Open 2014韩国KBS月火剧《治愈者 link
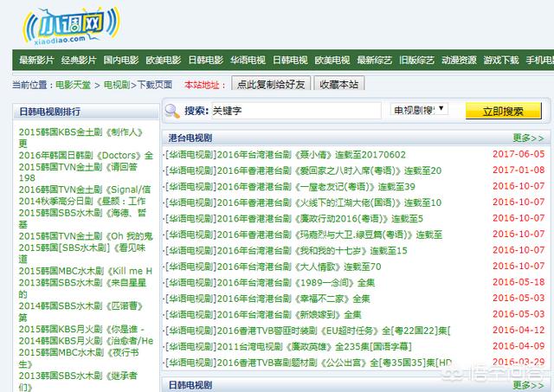Image resolution: width=554 pixels, height=392 pixels. point(86,341)
